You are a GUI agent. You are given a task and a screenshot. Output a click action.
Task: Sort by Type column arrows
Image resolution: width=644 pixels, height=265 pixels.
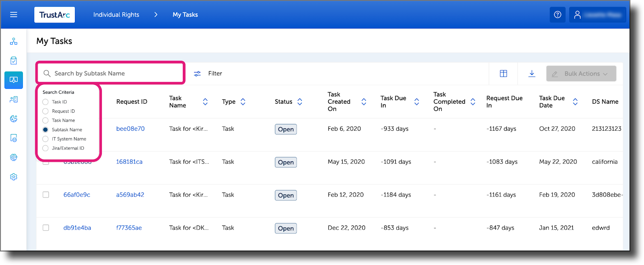tap(243, 102)
